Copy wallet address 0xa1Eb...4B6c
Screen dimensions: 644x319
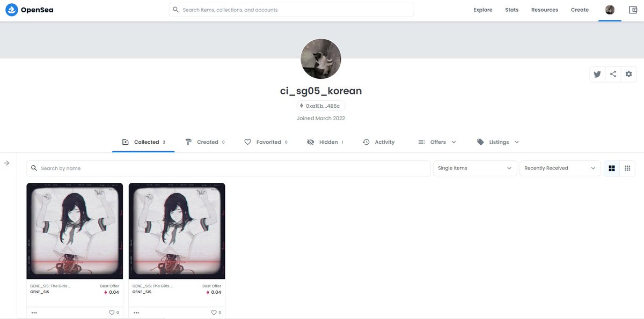pyautogui.click(x=321, y=106)
